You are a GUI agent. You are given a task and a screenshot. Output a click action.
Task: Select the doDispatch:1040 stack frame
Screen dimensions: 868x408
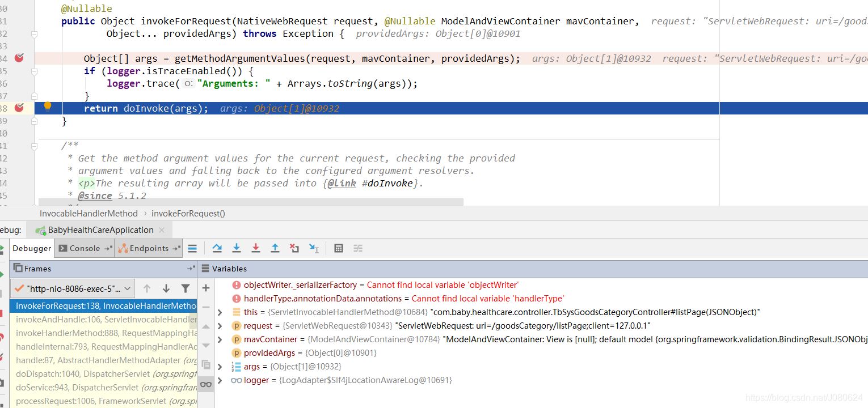pos(102,374)
